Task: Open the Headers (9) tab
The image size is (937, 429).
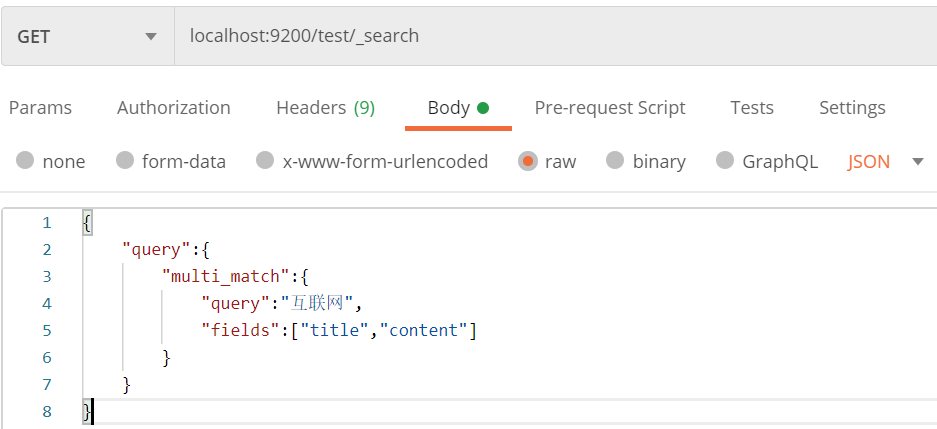Action: (325, 108)
